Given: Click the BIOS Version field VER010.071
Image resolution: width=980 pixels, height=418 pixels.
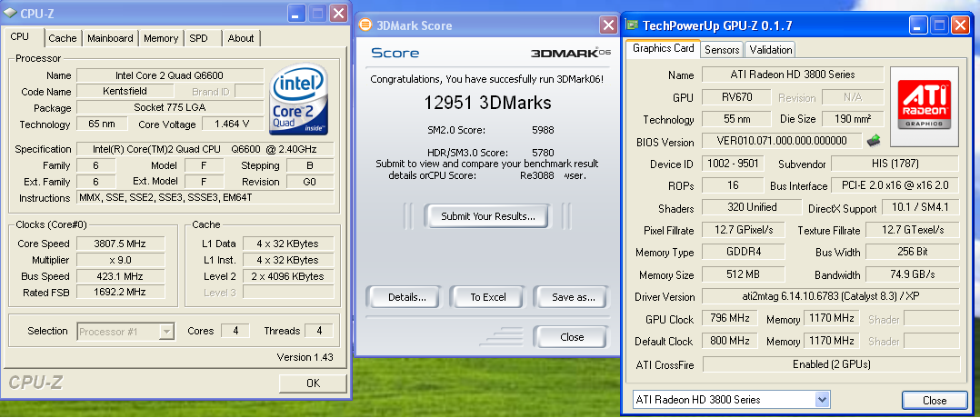Looking at the screenshot, I should [x=782, y=141].
